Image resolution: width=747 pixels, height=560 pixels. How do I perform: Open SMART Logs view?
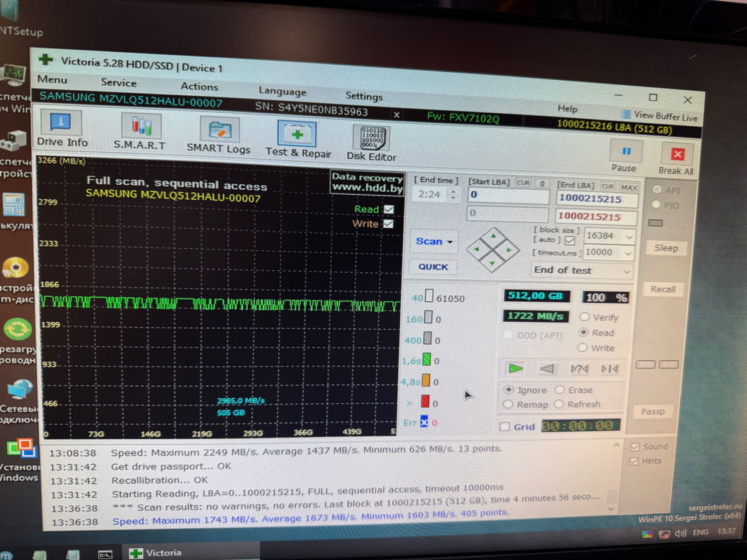tap(218, 136)
